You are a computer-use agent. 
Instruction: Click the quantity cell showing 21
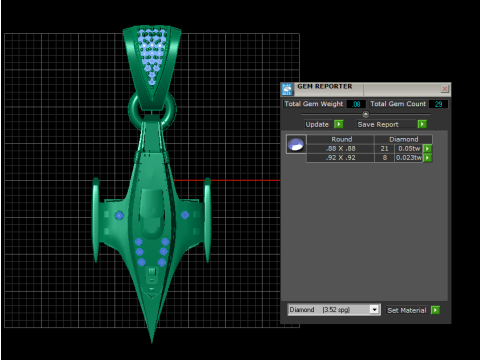click(384, 149)
